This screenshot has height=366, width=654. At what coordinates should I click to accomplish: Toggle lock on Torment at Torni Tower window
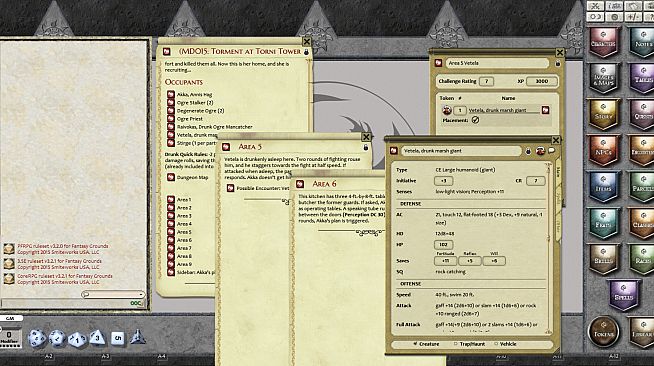coord(307,52)
